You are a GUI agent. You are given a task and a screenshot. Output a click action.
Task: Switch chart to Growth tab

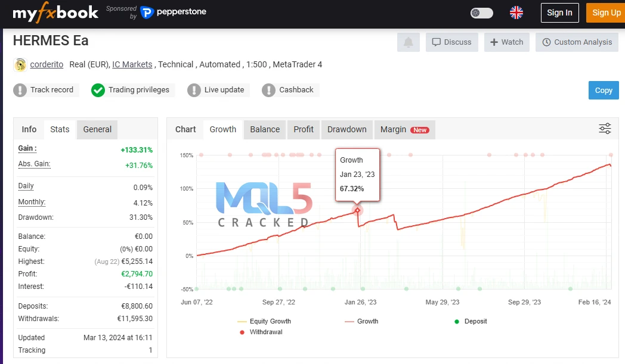[x=223, y=129]
